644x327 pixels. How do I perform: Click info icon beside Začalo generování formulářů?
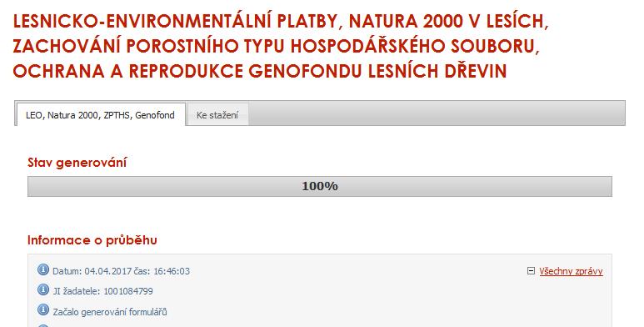(x=43, y=309)
